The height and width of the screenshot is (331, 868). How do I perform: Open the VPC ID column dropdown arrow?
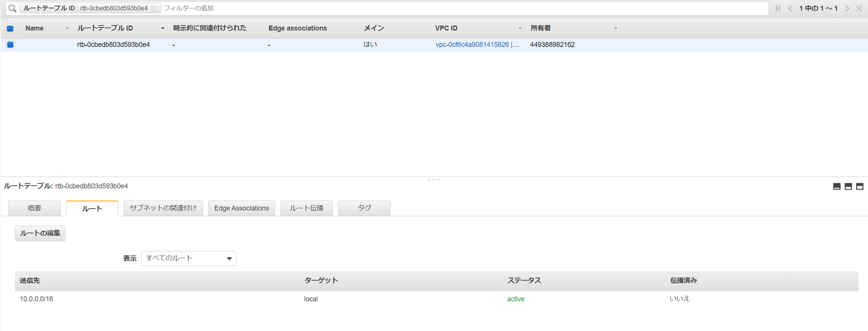520,29
